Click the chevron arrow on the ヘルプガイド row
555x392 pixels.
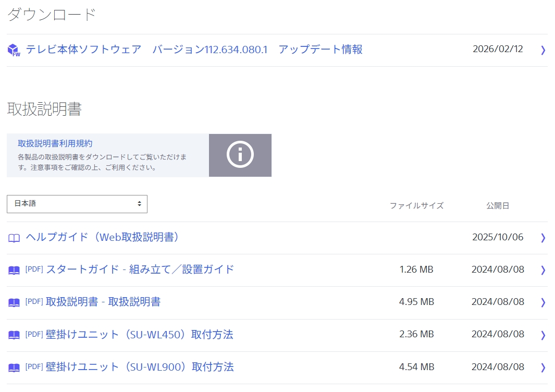(543, 238)
